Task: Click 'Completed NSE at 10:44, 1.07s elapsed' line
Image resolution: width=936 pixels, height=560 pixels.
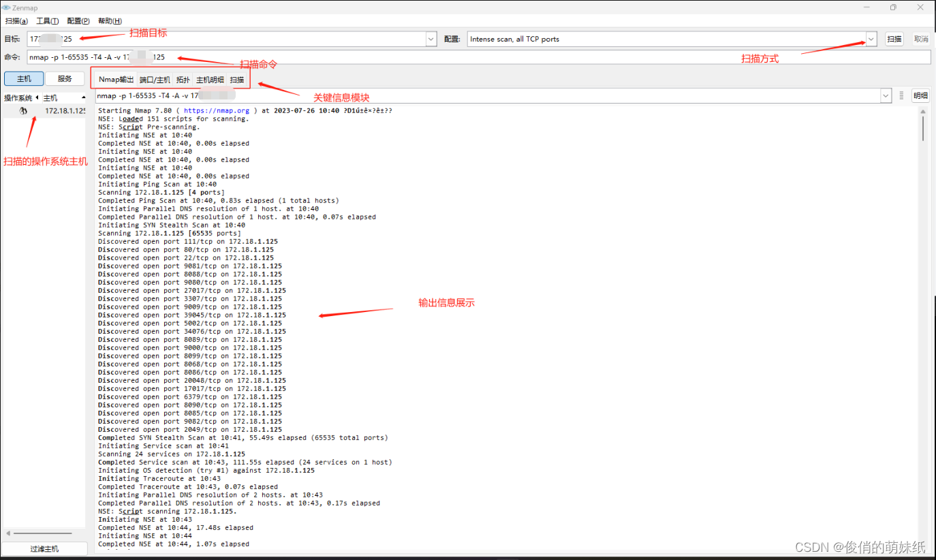Action: pos(174,544)
